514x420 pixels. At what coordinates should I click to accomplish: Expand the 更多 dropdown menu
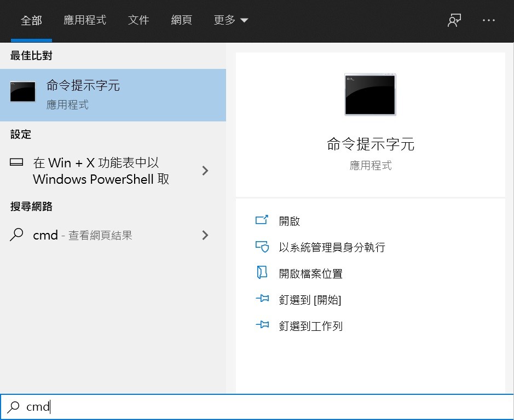click(x=231, y=20)
